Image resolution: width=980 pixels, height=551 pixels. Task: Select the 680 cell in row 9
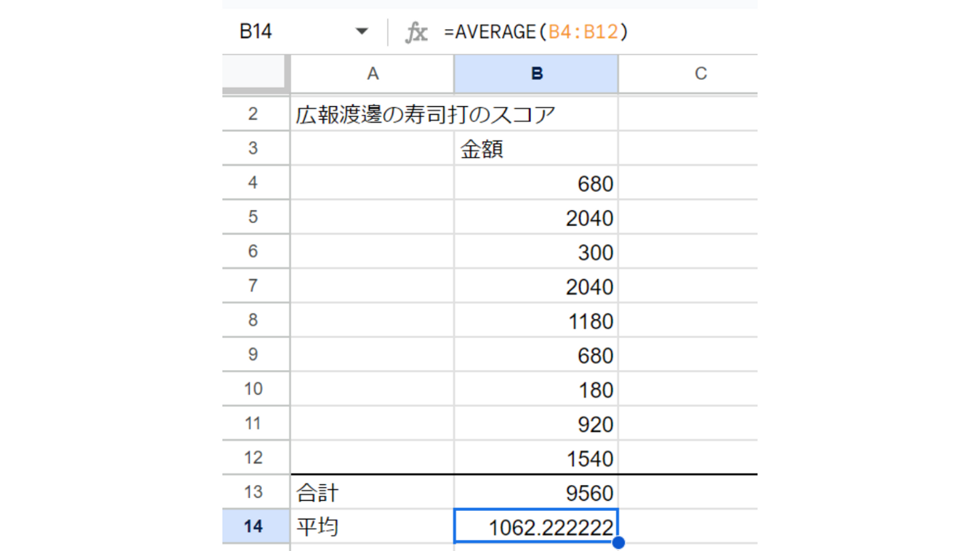[536, 354]
